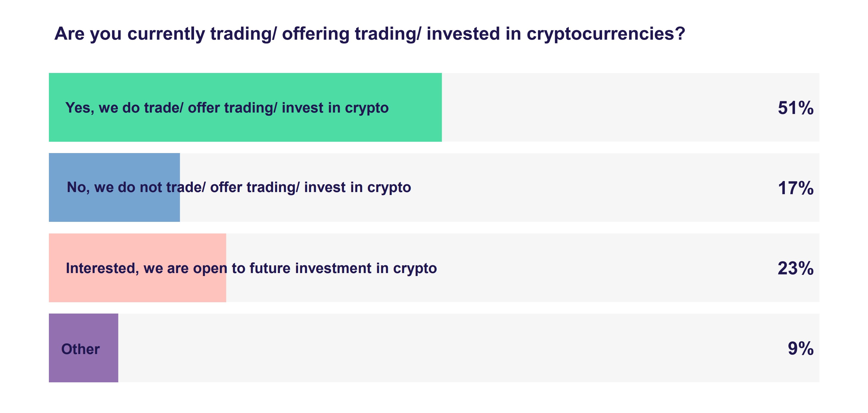Viewport: 868px width, 413px height.
Task: Click the 9% value
Action: tap(800, 348)
